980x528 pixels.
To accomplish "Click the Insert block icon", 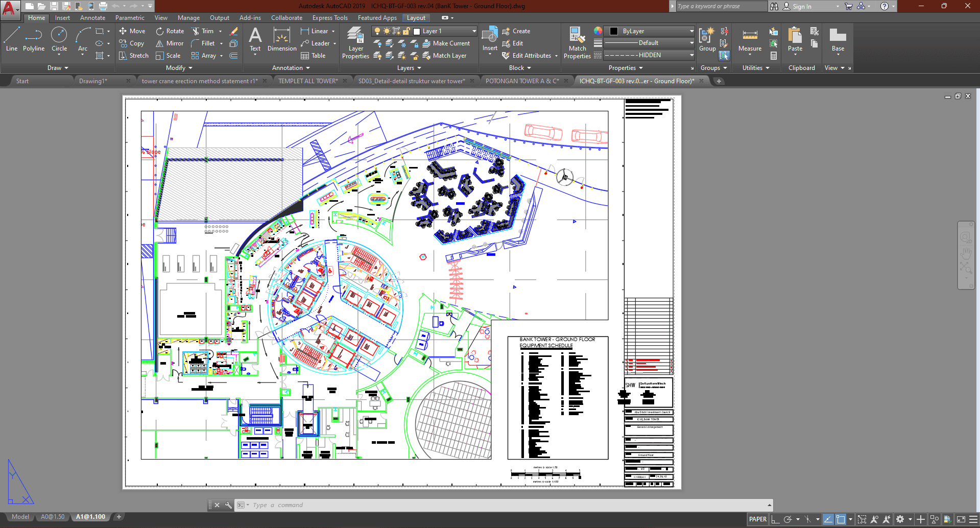I will click(490, 36).
